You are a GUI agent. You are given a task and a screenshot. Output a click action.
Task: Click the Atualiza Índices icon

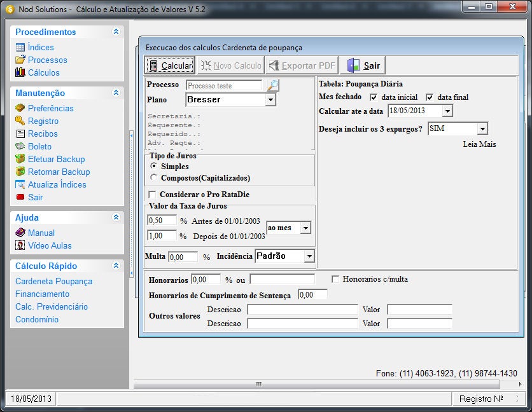(20, 184)
